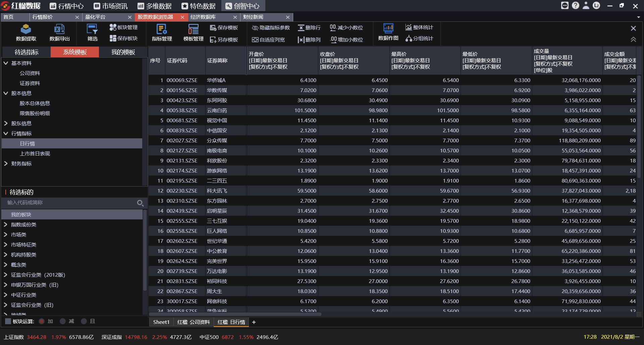The image size is (644, 345).
Task: Expand the 股东信息 tree node
Action: coord(6,124)
